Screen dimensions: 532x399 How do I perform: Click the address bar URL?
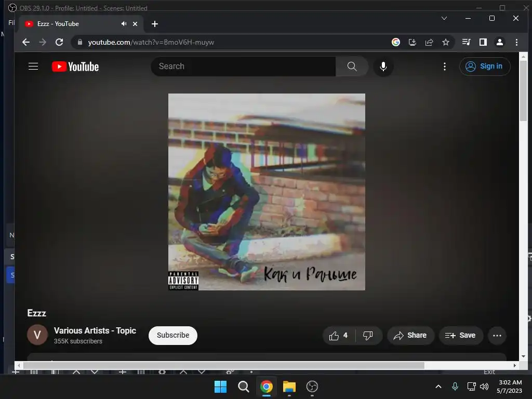[151, 42]
